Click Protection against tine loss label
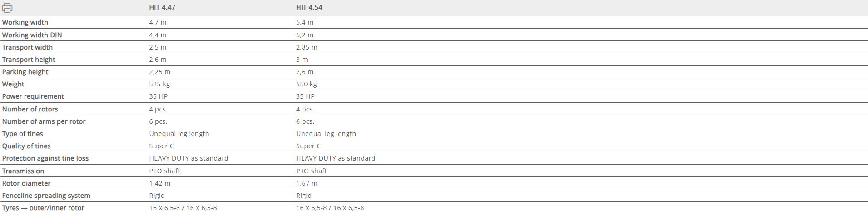868x216 pixels. [45, 158]
